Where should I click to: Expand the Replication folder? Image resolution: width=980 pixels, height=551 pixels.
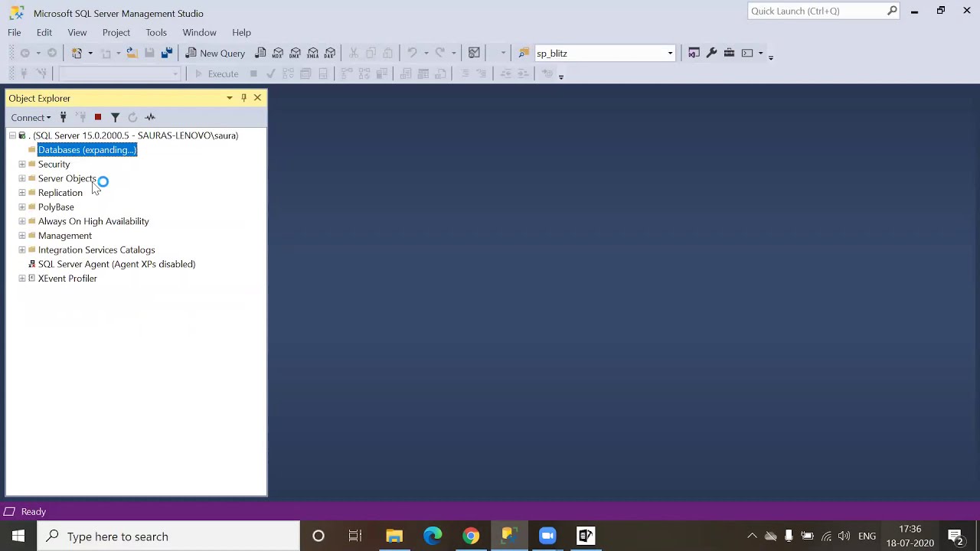(x=22, y=193)
